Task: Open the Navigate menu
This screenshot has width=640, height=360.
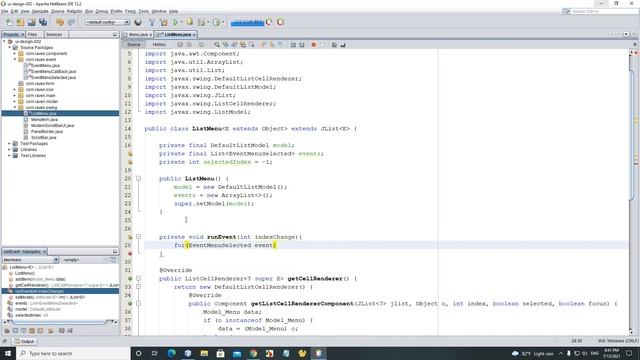Action: [x=40, y=11]
